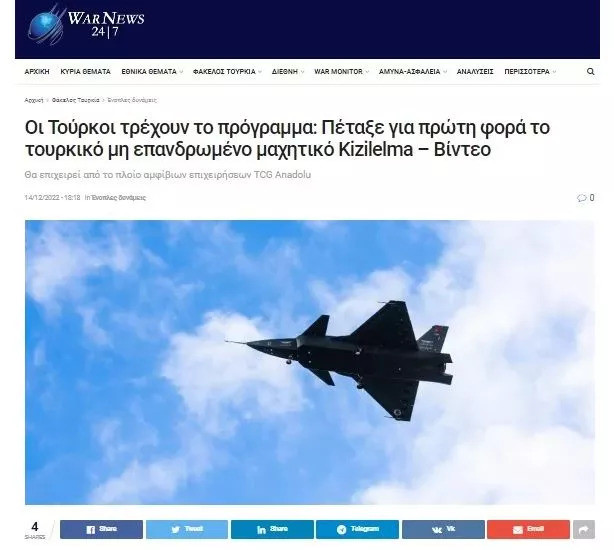Screen dimensions: 614x550
Task: Expand the ΠΕΡΙΣΣΟΤΕΡΑ dropdown menu
Action: tap(530, 72)
